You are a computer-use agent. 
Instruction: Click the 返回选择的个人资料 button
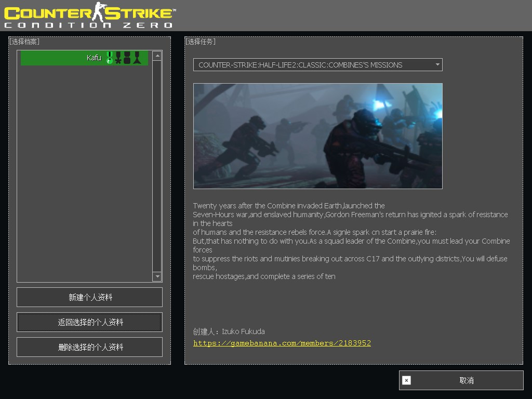(x=89, y=322)
